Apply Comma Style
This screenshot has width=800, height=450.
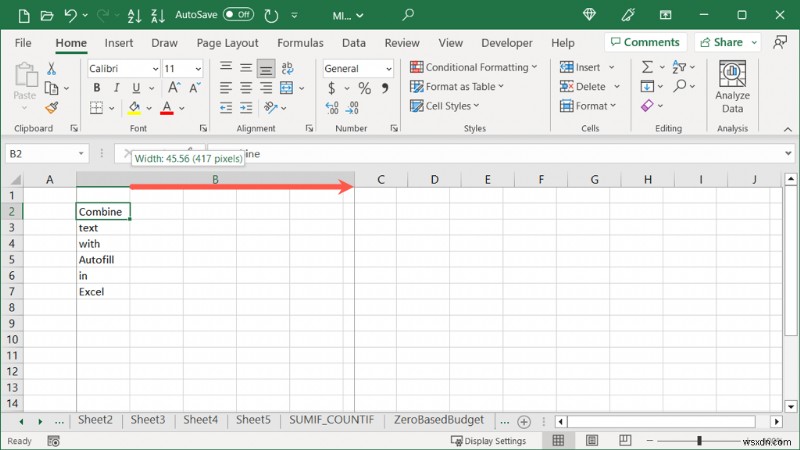point(385,88)
